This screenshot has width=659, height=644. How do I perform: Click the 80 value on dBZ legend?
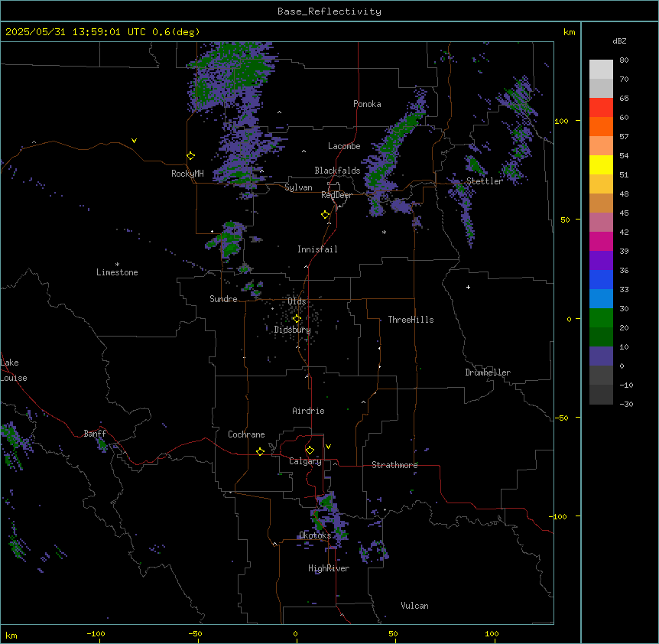tap(624, 60)
